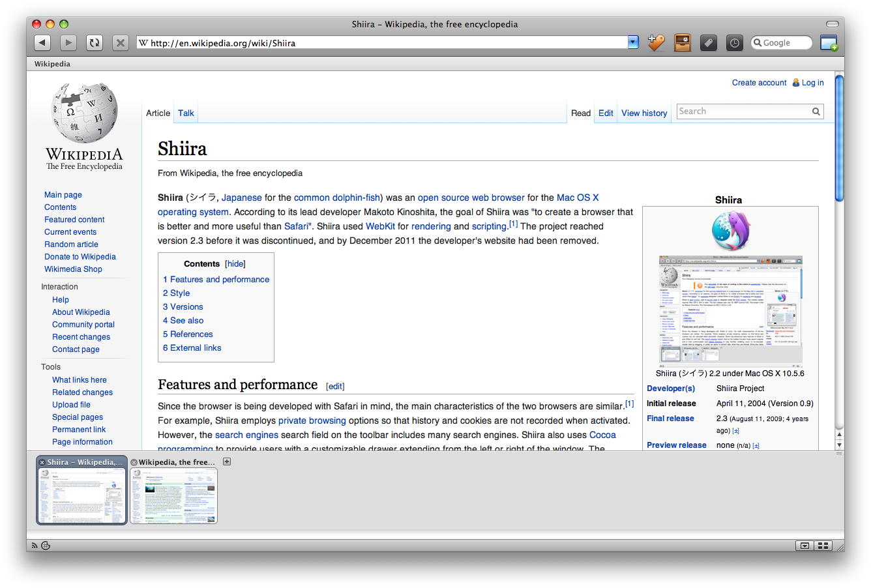Reload the current page
Screen dimensions: 871x588
(95, 43)
